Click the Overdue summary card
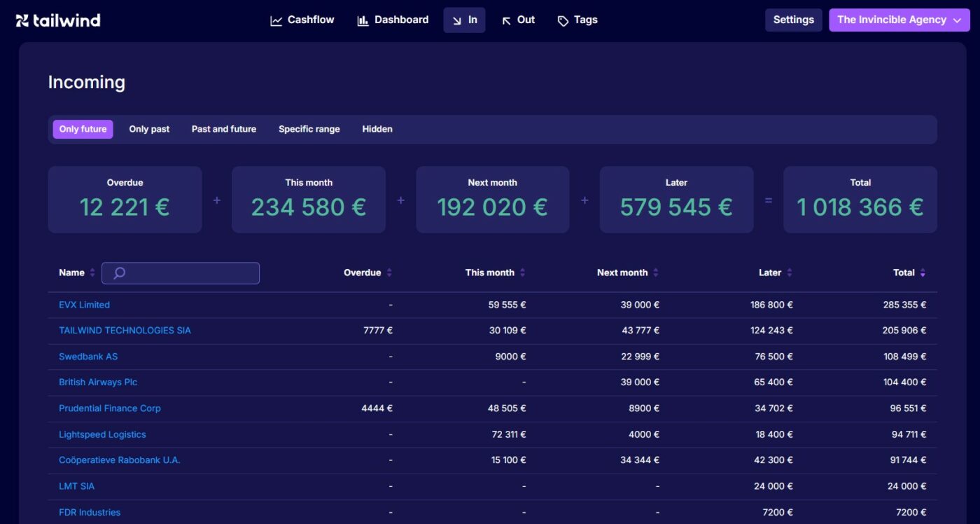 (x=125, y=200)
